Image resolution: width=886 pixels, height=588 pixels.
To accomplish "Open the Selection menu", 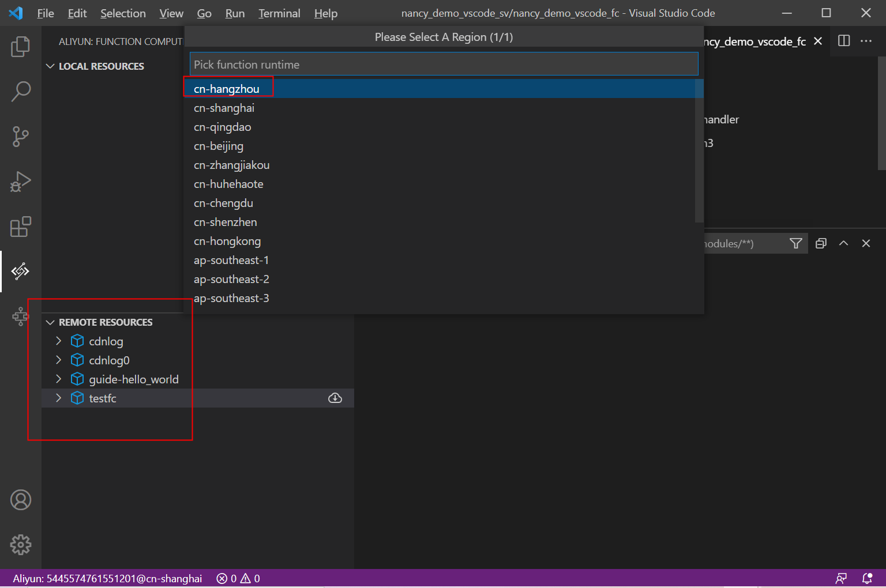I will (123, 13).
